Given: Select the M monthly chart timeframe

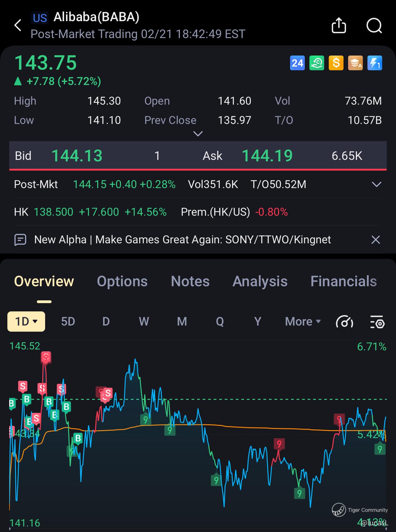Looking at the screenshot, I should [x=182, y=322].
